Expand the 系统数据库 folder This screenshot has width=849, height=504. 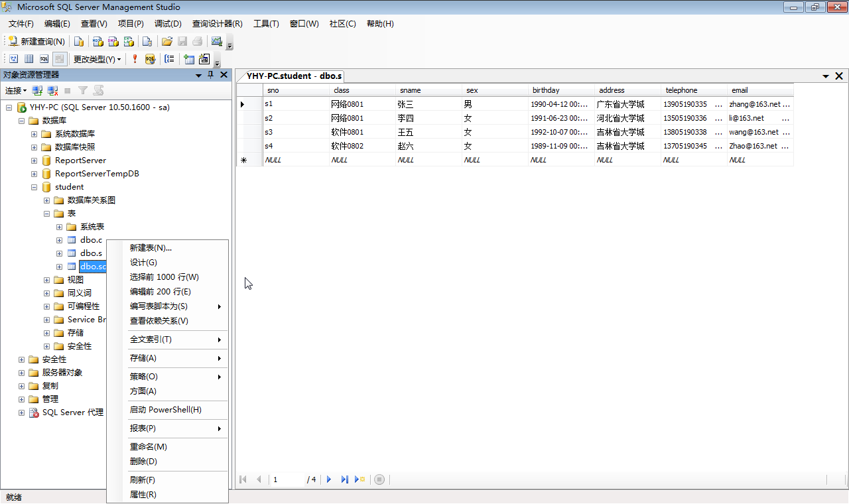pos(34,134)
